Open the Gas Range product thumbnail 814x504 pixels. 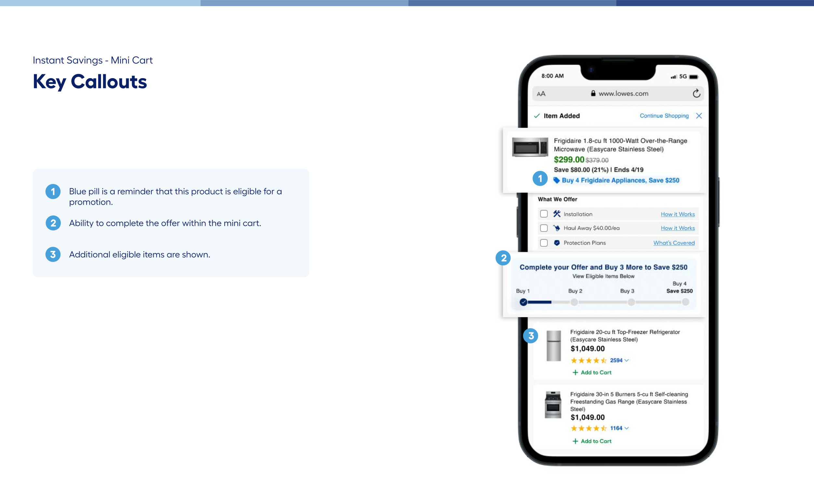pos(553,405)
